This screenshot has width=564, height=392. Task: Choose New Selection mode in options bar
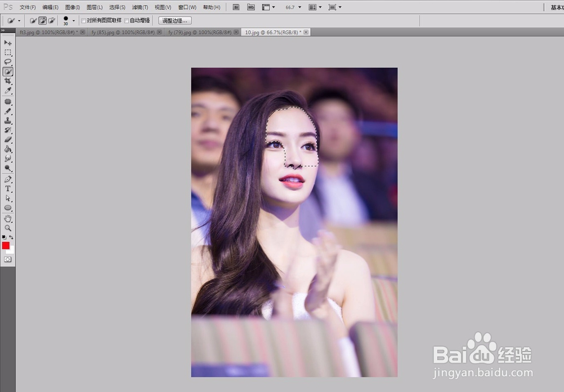pyautogui.click(x=33, y=20)
